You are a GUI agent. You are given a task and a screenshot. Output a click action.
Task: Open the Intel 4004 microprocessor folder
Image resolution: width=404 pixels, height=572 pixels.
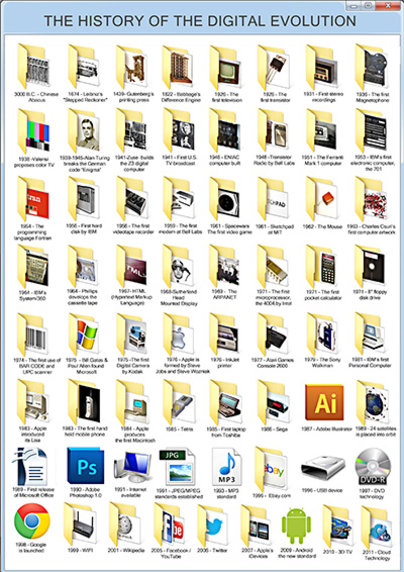[274, 266]
